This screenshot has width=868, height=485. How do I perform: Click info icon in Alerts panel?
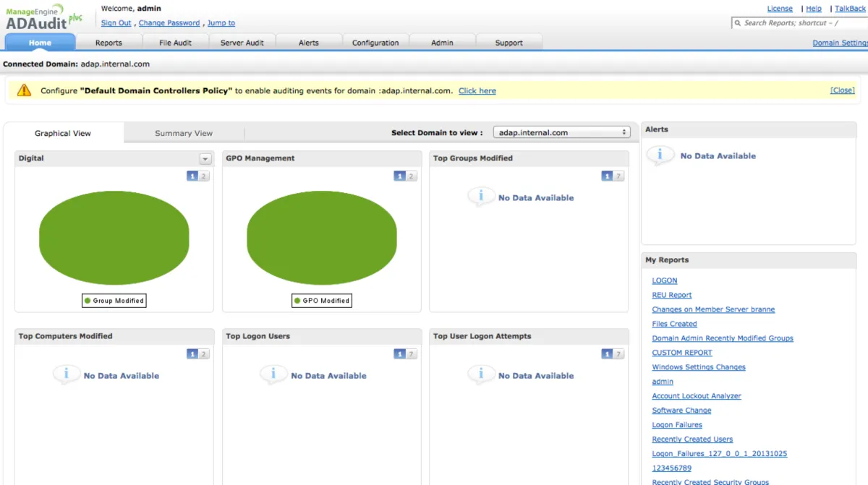[659, 155]
